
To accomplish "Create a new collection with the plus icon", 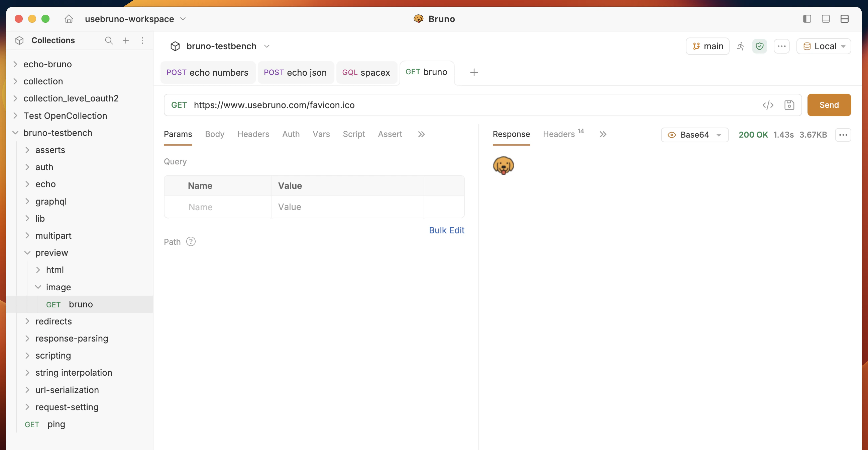I will point(126,41).
